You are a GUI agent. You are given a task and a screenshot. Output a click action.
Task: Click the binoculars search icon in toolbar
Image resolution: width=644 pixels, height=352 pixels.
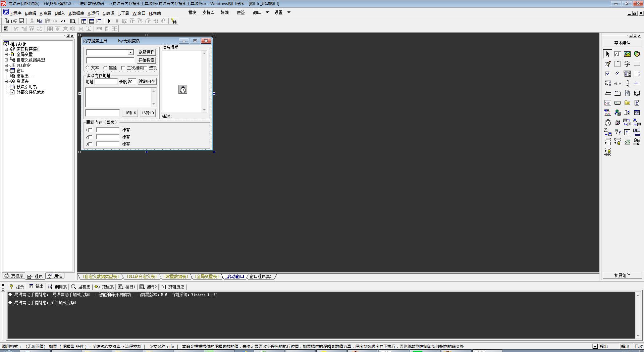(x=174, y=21)
